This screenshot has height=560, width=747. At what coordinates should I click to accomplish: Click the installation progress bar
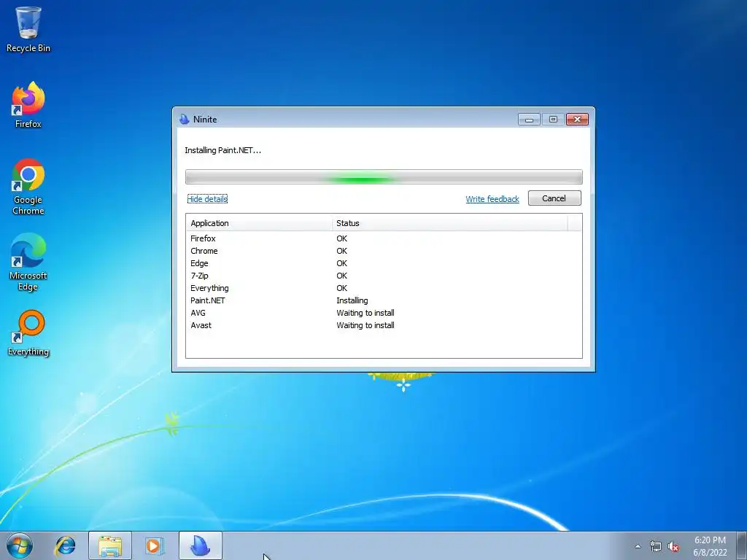tap(384, 176)
